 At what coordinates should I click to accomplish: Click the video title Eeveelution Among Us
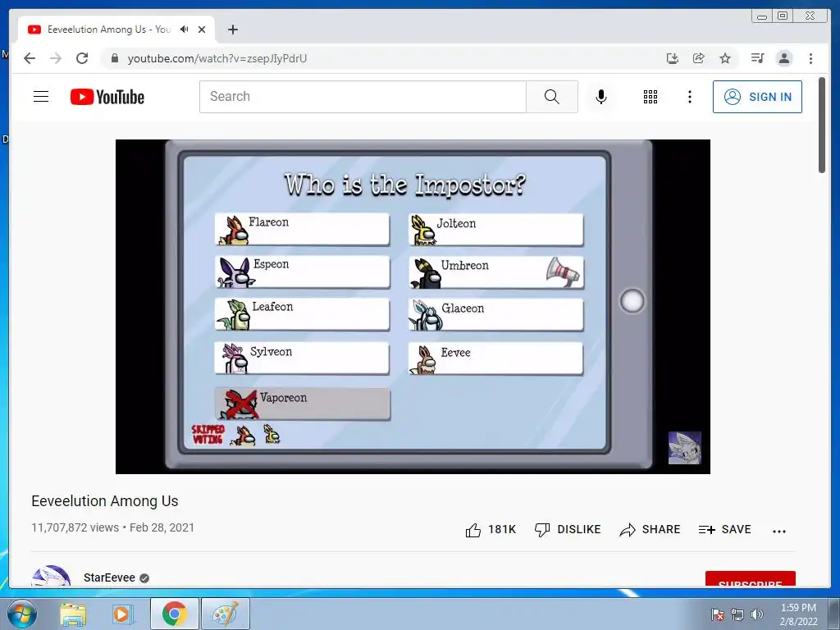click(x=105, y=501)
